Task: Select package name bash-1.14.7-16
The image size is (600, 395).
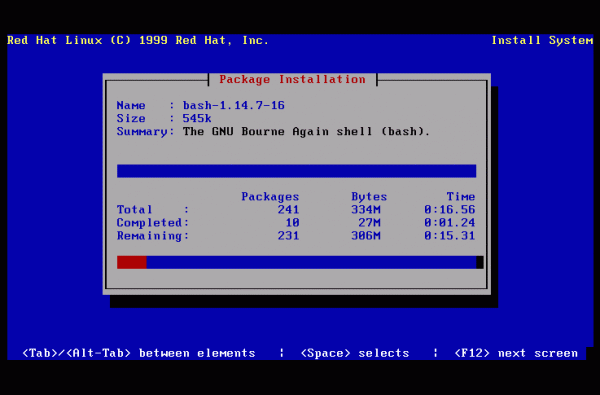Action: [x=233, y=105]
